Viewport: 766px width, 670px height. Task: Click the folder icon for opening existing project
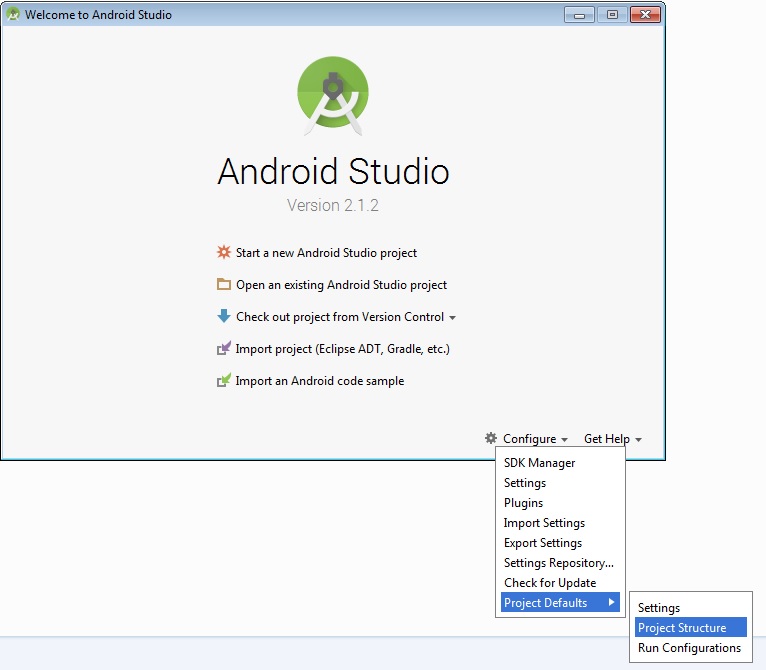coord(224,284)
